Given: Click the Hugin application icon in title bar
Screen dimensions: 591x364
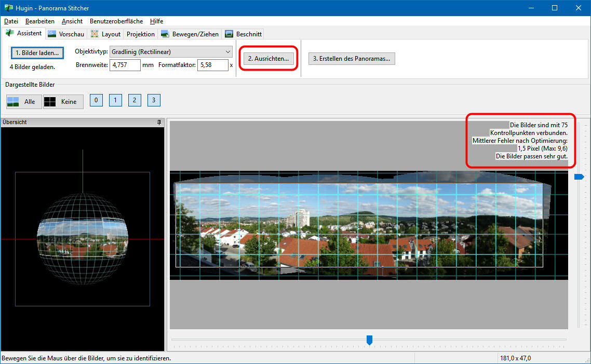Looking at the screenshot, I should tap(8, 8).
